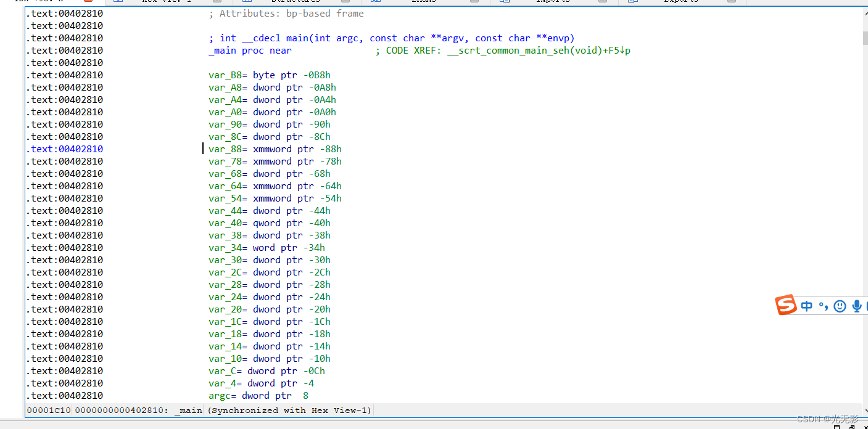This screenshot has width=868, height=429.
Task: Click the 'xmmword ptr -88h' operand
Action: tap(297, 149)
